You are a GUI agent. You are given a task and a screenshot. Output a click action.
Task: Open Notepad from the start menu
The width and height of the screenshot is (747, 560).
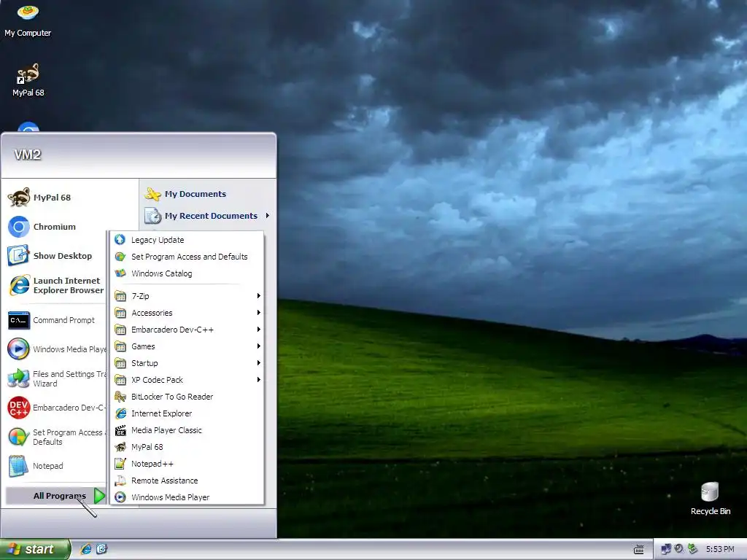tap(55, 466)
